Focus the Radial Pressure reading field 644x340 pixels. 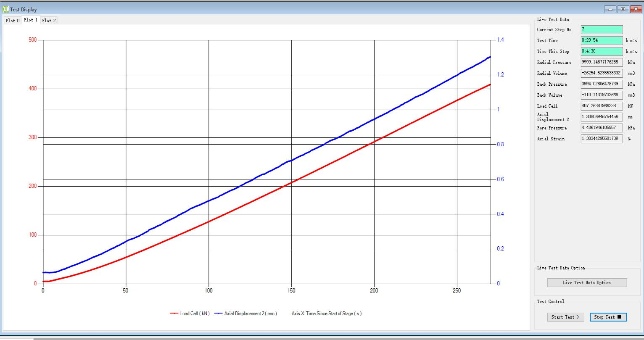[601, 62]
